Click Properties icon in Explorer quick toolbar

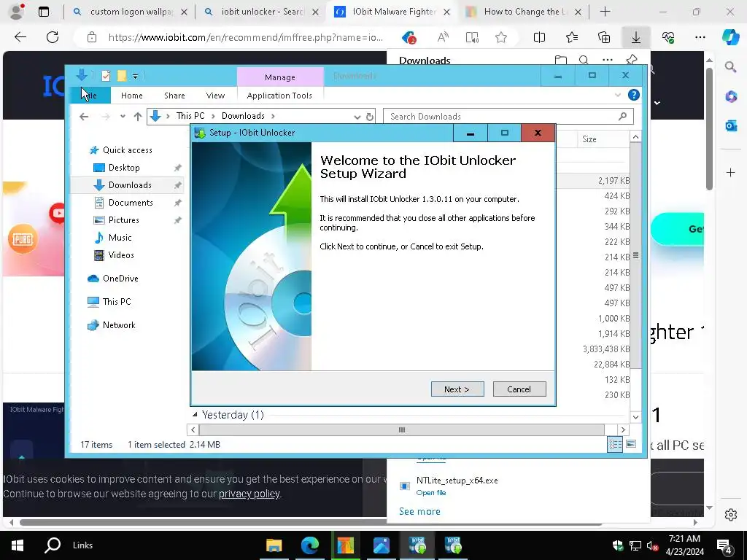[106, 75]
